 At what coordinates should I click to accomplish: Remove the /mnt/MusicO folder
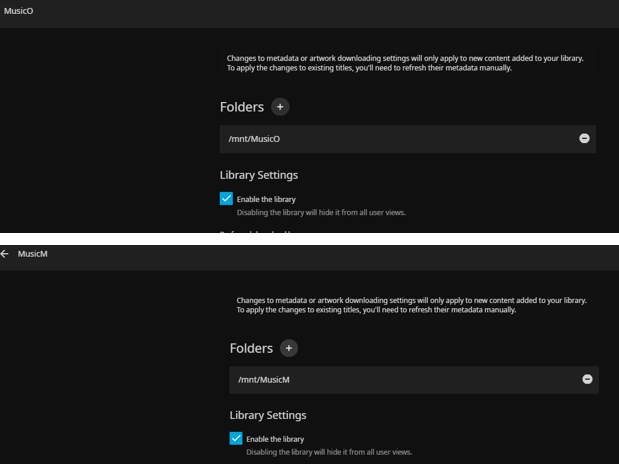click(x=584, y=139)
